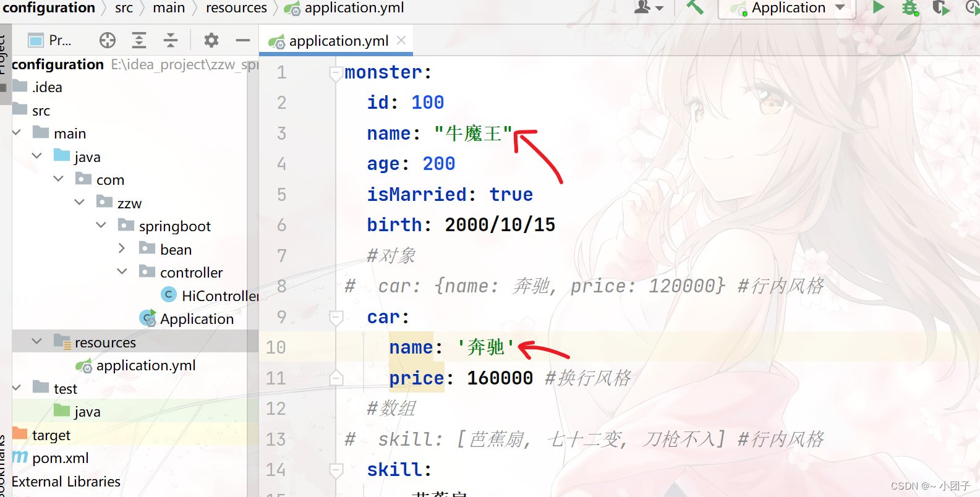The image size is (980, 497).
Task: Hide the Project panel with minus icon
Action: point(243,40)
